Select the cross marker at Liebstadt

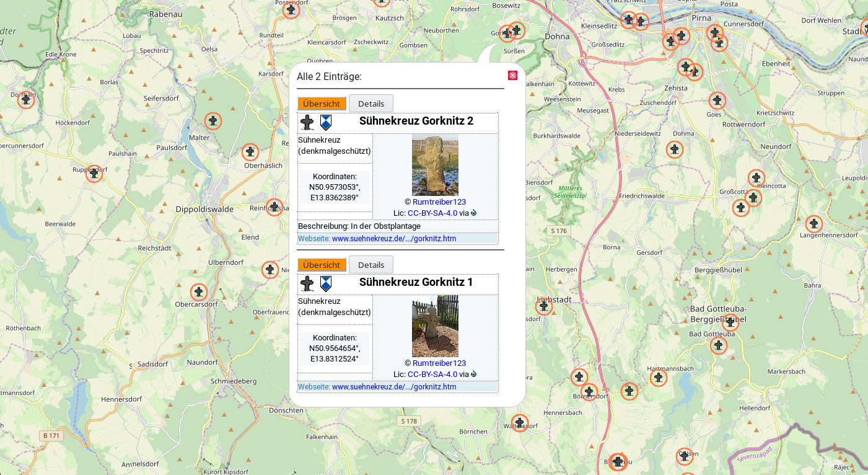pyautogui.click(x=544, y=306)
